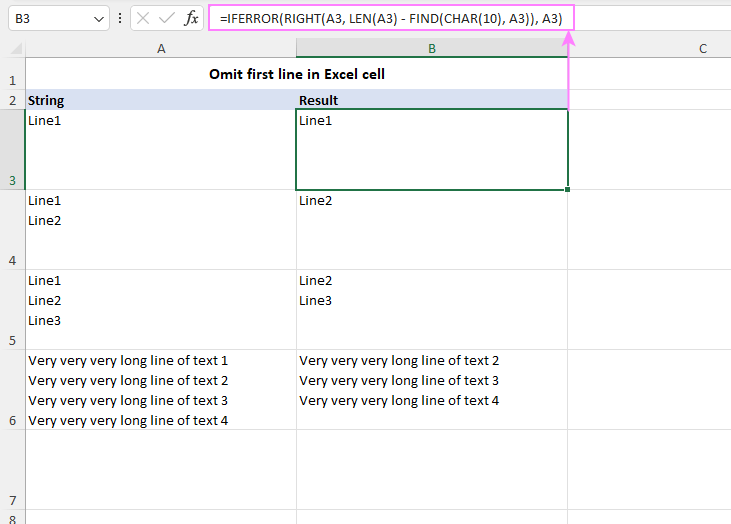Screen dimensions: 731x524
Task: Click the Select All corner triangle
Action: coord(16,48)
